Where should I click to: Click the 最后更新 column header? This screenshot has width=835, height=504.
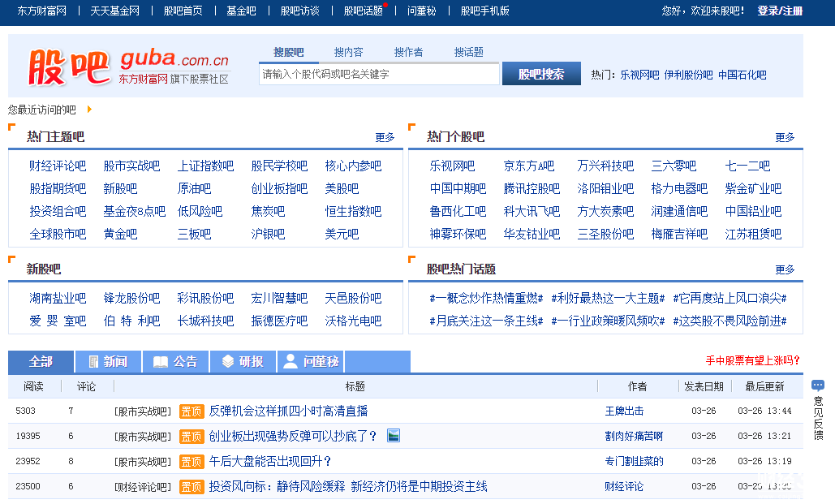764,386
